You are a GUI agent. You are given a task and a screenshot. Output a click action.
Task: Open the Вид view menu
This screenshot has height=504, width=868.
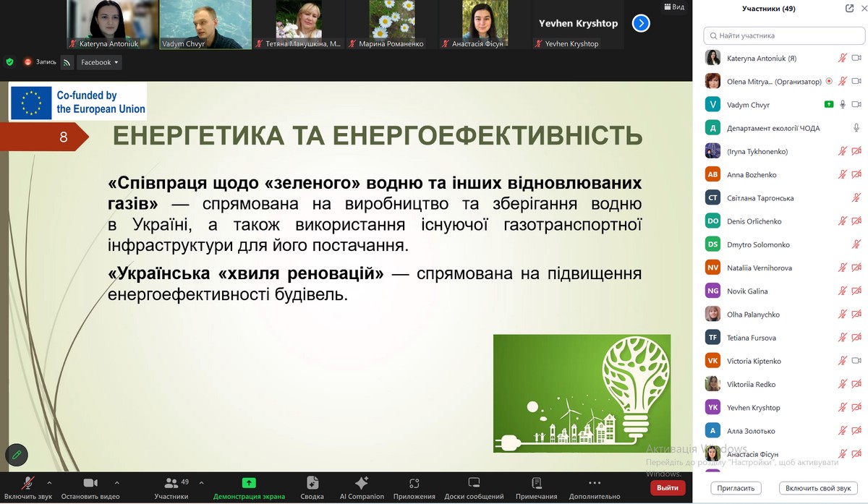(673, 7)
